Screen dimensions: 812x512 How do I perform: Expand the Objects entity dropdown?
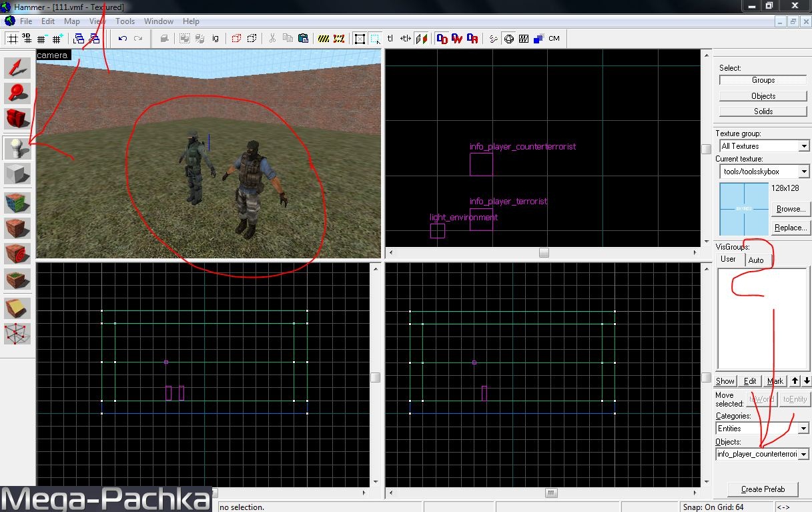pos(803,454)
